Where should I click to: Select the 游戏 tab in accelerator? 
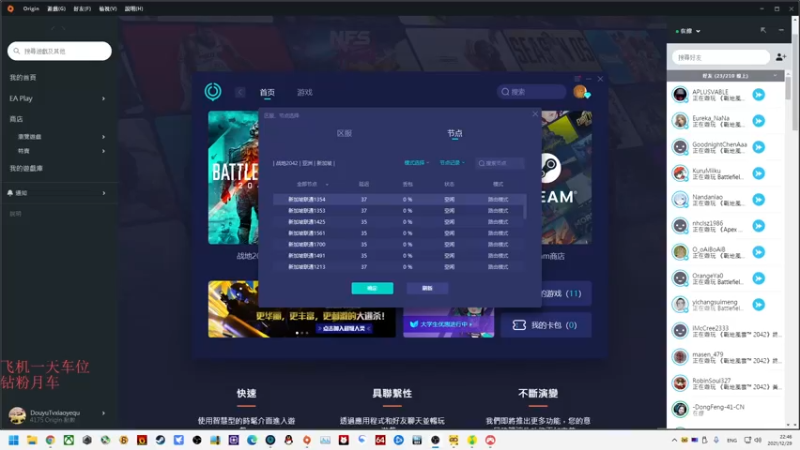point(305,92)
